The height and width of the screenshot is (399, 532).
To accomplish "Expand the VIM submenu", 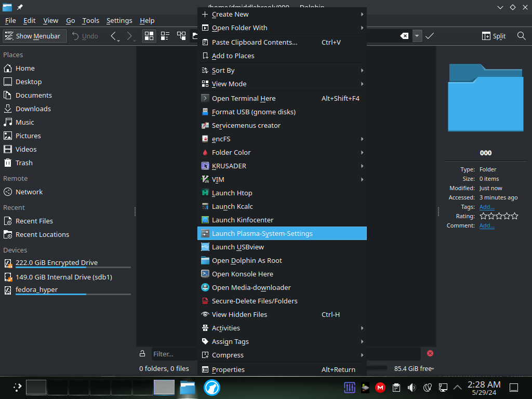I will point(282,179).
